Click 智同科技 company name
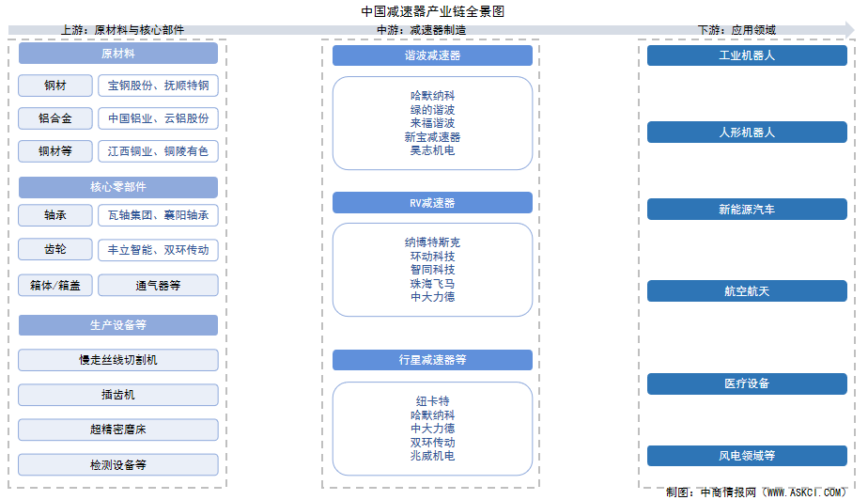Image resolution: width=868 pixels, height=500 pixels. (432, 270)
